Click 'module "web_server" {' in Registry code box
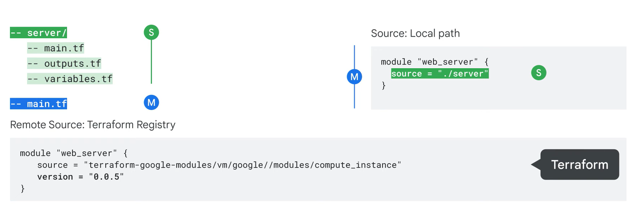This screenshot has height=215, width=644. click(x=74, y=153)
